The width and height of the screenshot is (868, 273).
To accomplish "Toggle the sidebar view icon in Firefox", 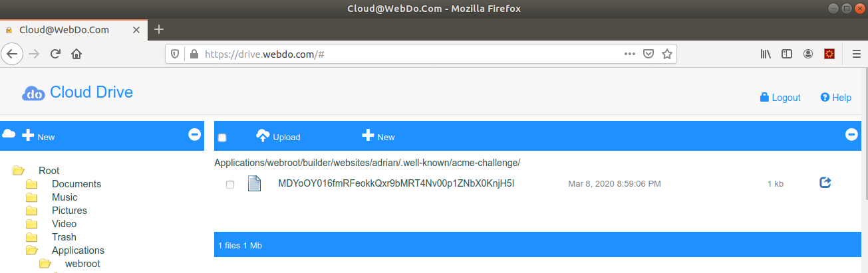I will tap(787, 54).
